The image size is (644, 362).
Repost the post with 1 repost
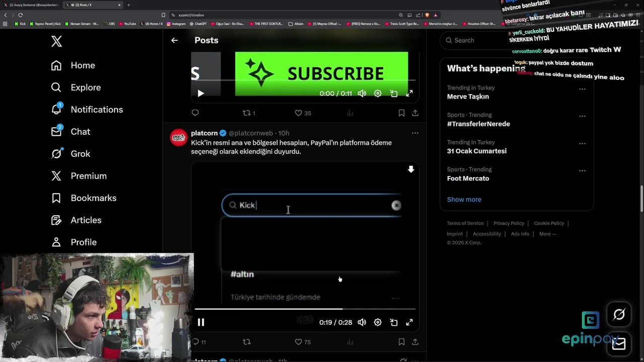tap(249, 113)
